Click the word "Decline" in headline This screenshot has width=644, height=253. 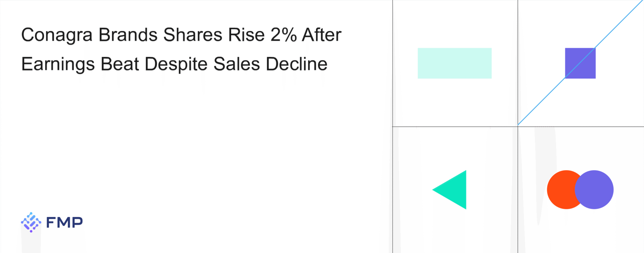pos(297,64)
